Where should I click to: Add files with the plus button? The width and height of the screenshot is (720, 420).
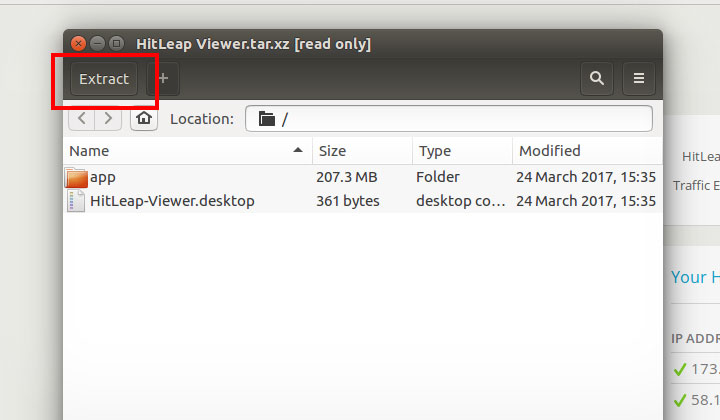(163, 79)
